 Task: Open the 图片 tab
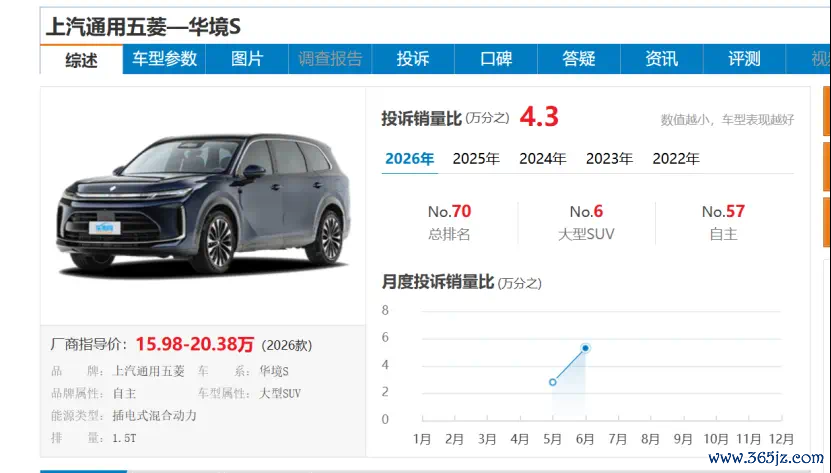point(247,59)
